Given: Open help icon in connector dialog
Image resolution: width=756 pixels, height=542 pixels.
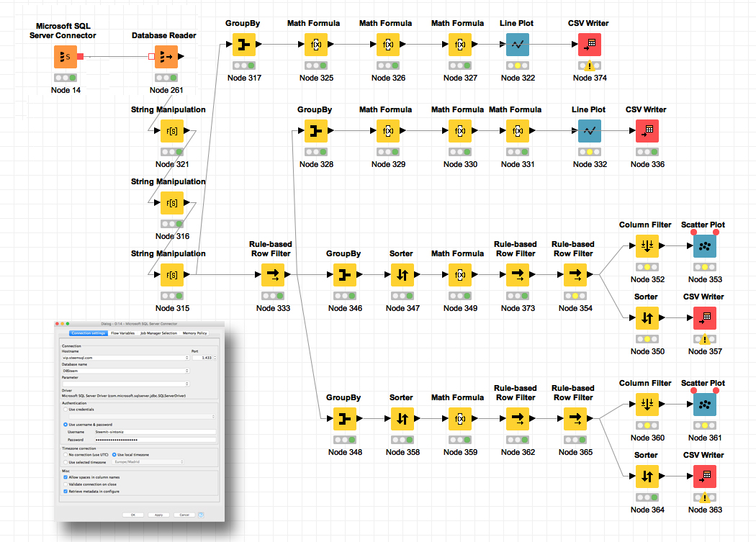Looking at the screenshot, I should tap(201, 515).
